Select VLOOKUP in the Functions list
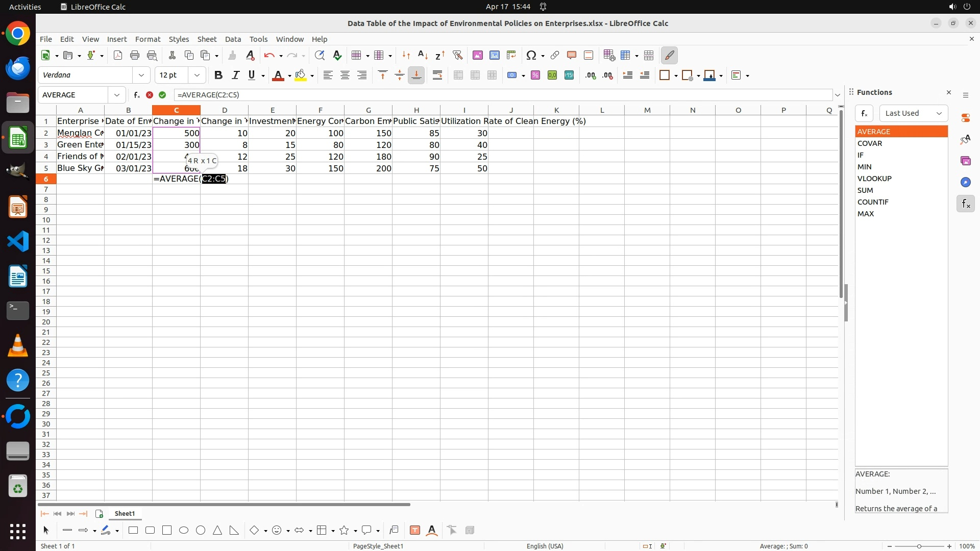980x551 pixels. point(874,179)
